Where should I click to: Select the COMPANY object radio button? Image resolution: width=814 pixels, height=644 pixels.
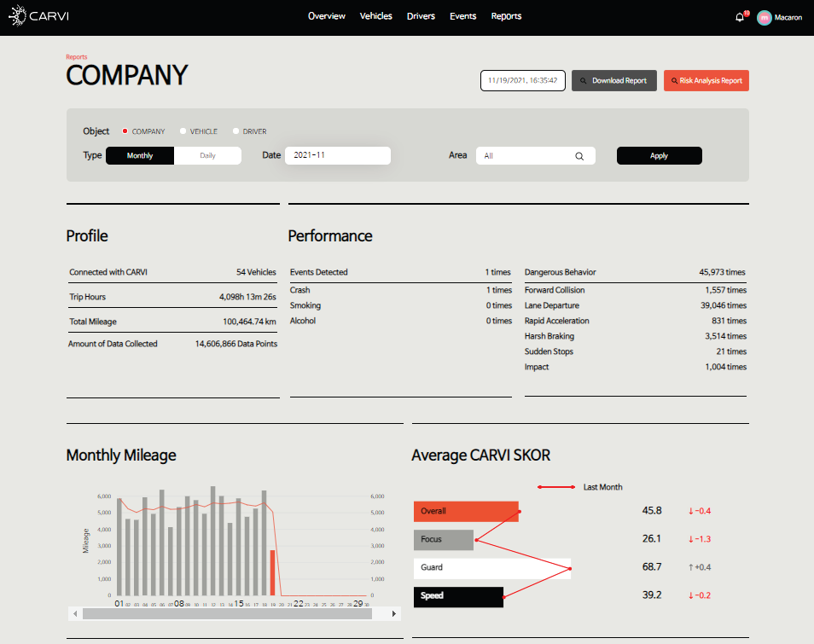click(x=125, y=131)
